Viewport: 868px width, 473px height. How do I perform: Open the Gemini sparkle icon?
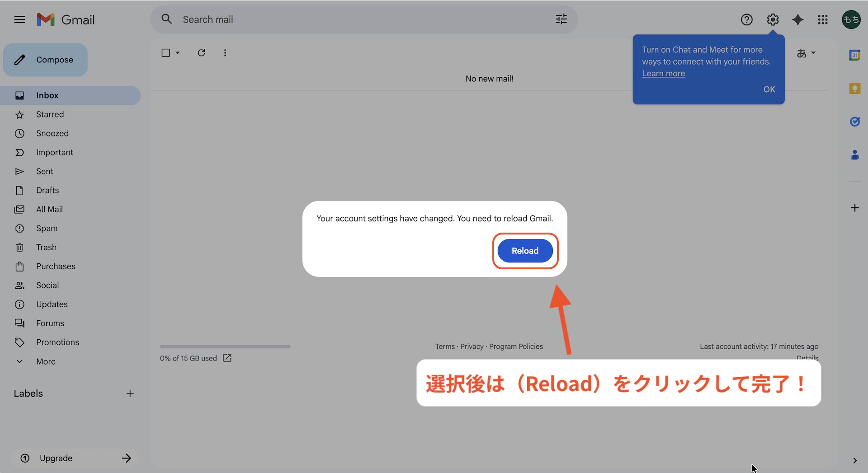point(797,19)
